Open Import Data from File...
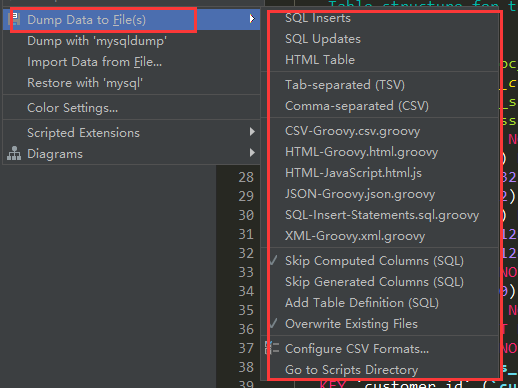This screenshot has height=388, width=518. (94, 62)
